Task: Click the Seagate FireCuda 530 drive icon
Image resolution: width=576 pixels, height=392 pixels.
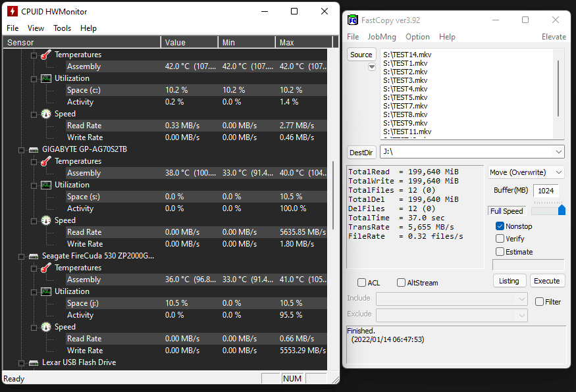Action: click(x=34, y=257)
